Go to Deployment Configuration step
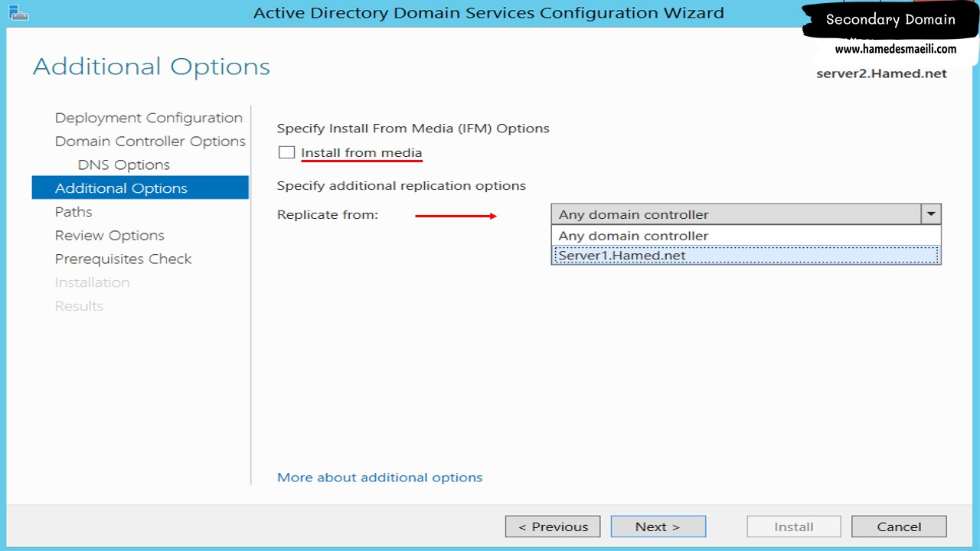 click(149, 118)
